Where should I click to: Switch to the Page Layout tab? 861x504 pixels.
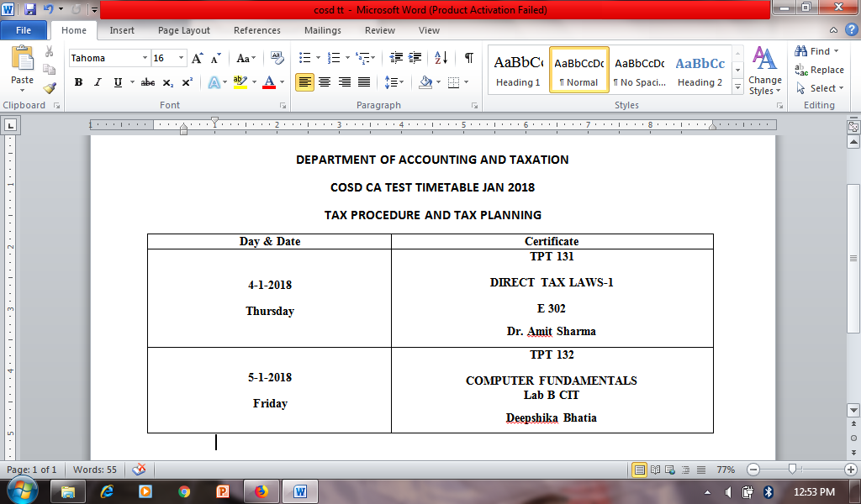[x=184, y=30]
